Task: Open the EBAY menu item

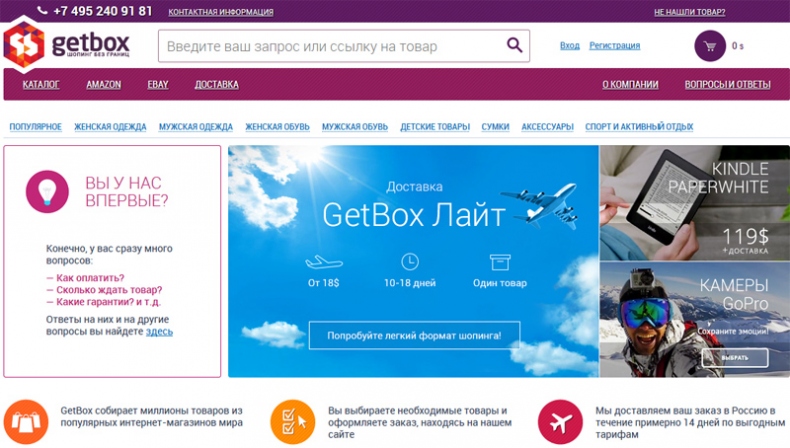Action: (158, 85)
